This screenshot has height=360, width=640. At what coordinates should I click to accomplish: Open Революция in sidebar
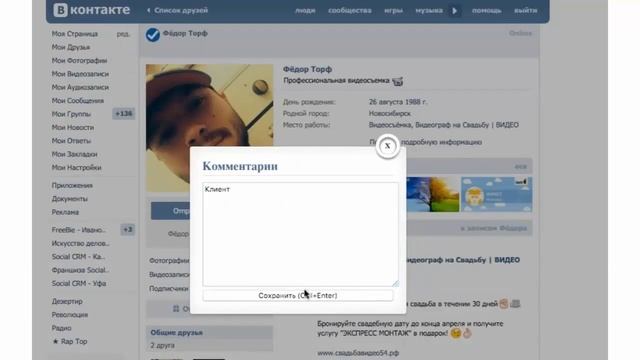point(70,315)
